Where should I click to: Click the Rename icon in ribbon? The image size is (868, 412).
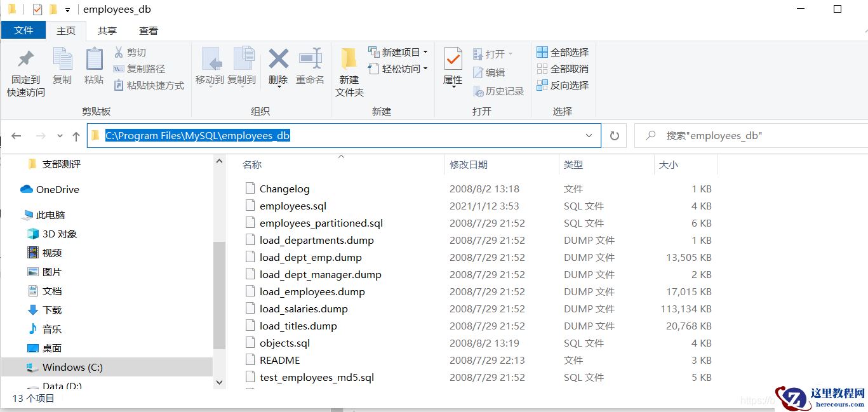pyautogui.click(x=310, y=60)
